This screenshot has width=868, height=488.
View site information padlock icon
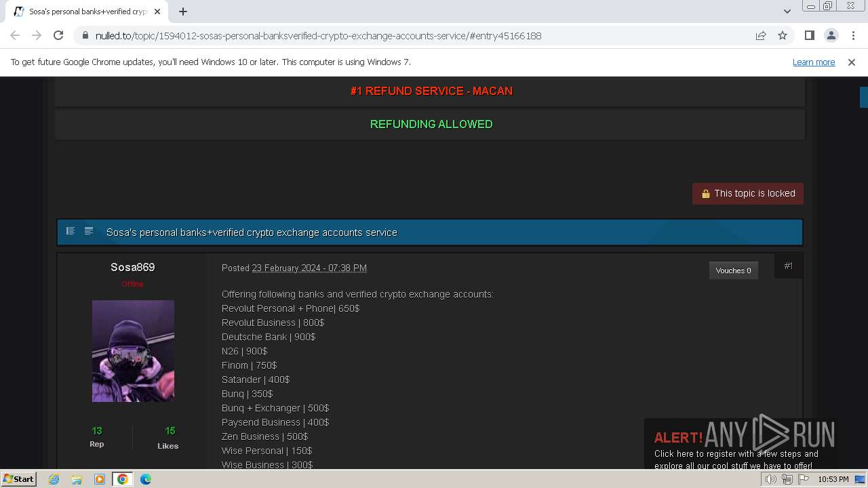click(85, 36)
